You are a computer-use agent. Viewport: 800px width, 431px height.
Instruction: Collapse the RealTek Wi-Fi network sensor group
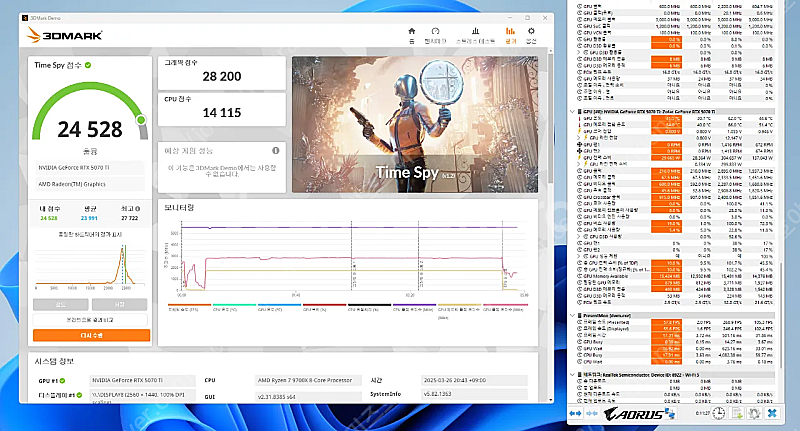tap(571, 373)
